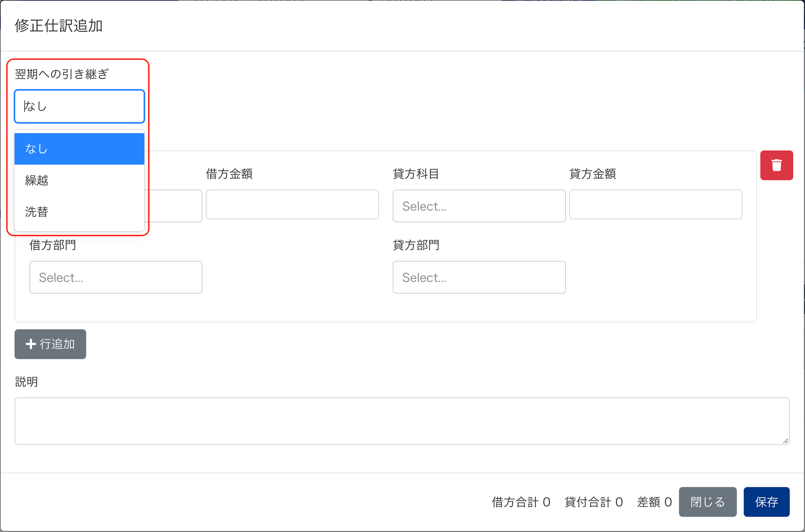The width and height of the screenshot is (805, 532).
Task: Click the plus icon on 行追加 button
Action: (x=31, y=344)
